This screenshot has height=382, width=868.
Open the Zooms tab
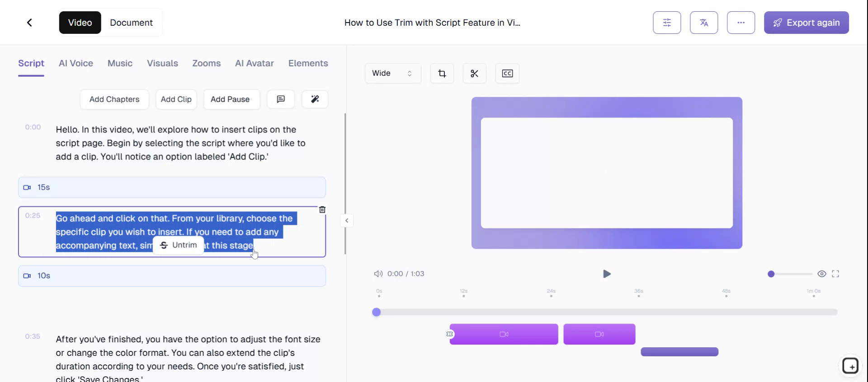207,63
